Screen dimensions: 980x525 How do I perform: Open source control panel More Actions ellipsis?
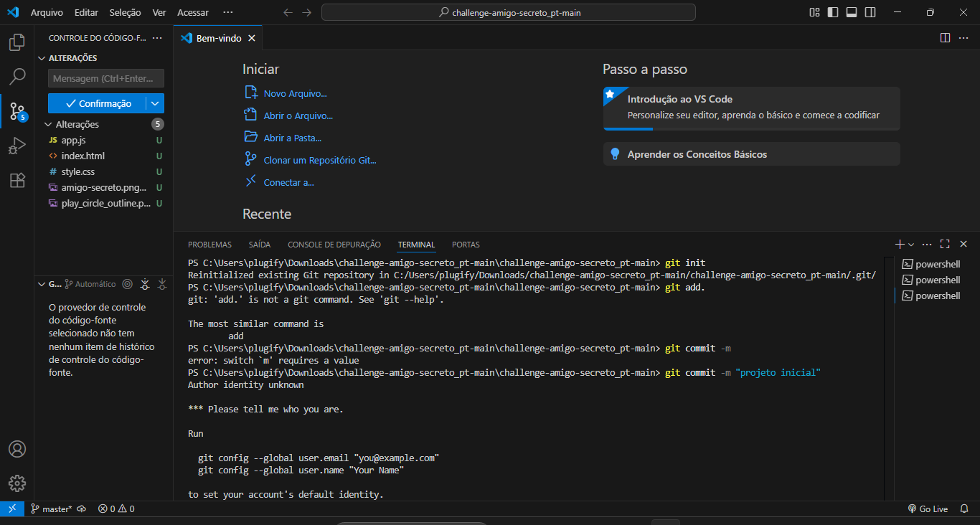[x=158, y=38]
